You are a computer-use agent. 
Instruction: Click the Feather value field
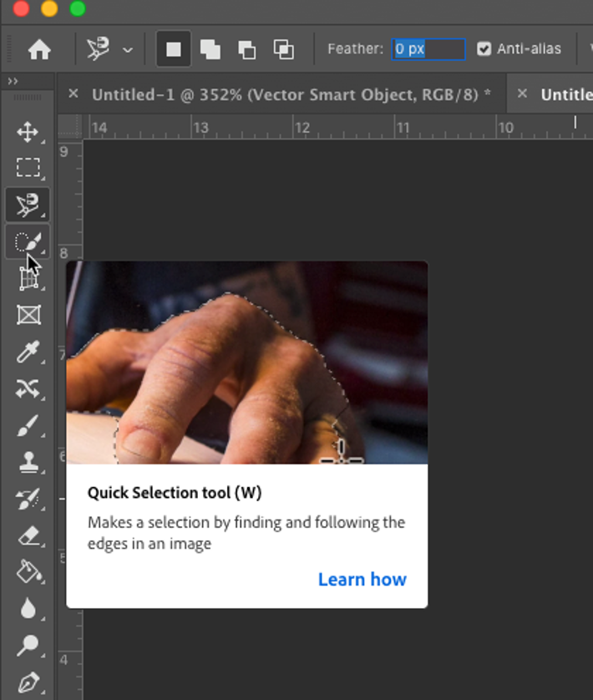click(428, 49)
